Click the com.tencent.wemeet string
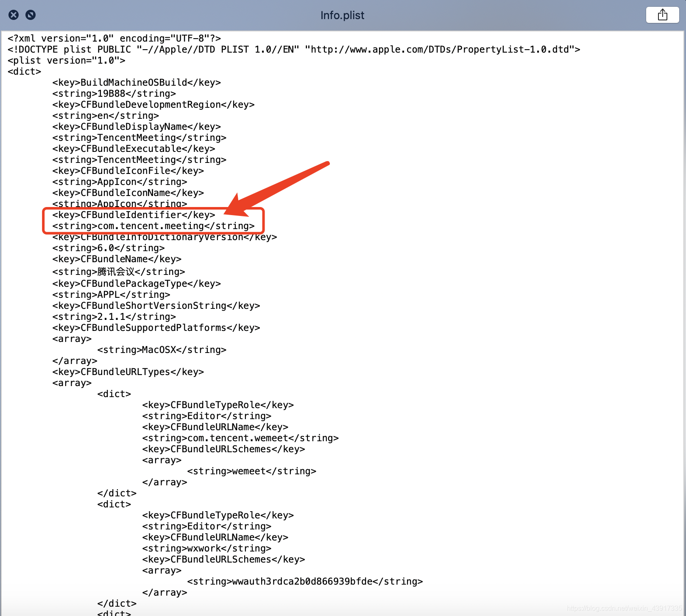Viewport: 686px width, 616px height. (x=240, y=438)
